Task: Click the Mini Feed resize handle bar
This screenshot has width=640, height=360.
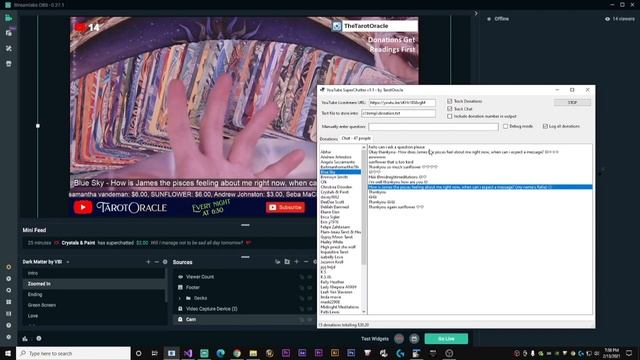Action: coord(245,225)
